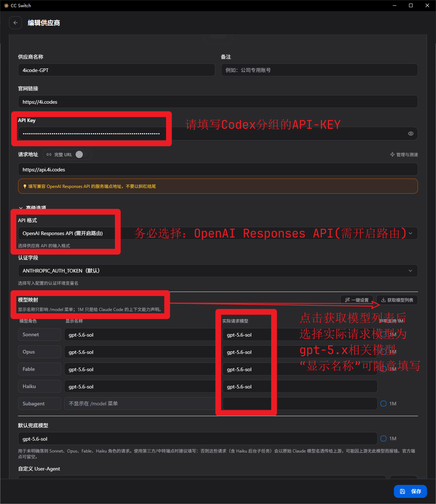Viewport: 436px width, 504px height.
Task: Click the Sonnet 实际请求模型 field
Action: click(x=300, y=334)
